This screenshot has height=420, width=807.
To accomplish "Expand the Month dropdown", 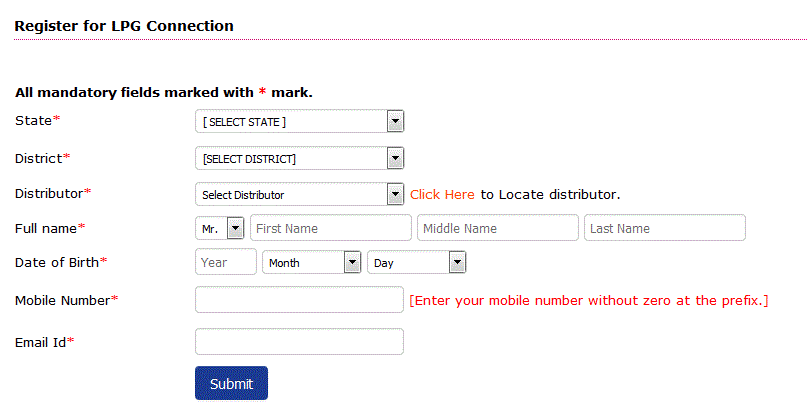I will click(x=311, y=263).
